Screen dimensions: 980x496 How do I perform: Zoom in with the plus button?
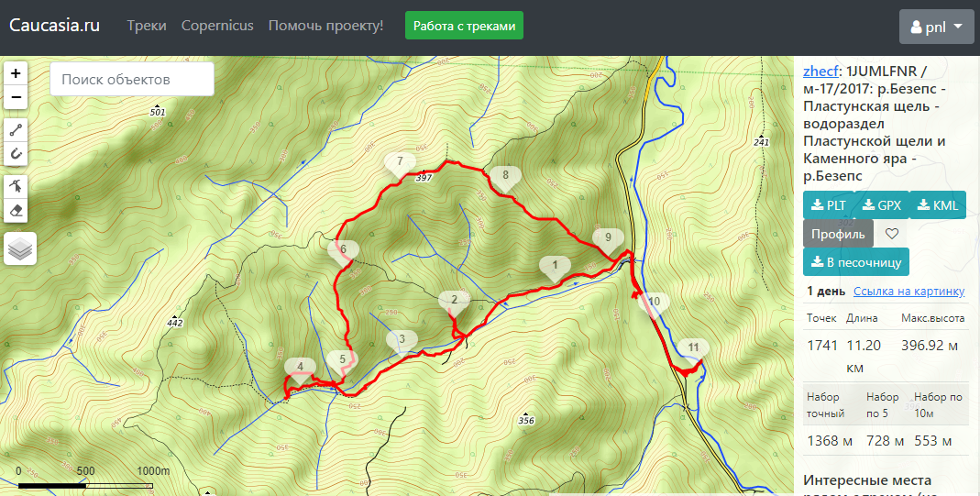(x=16, y=73)
